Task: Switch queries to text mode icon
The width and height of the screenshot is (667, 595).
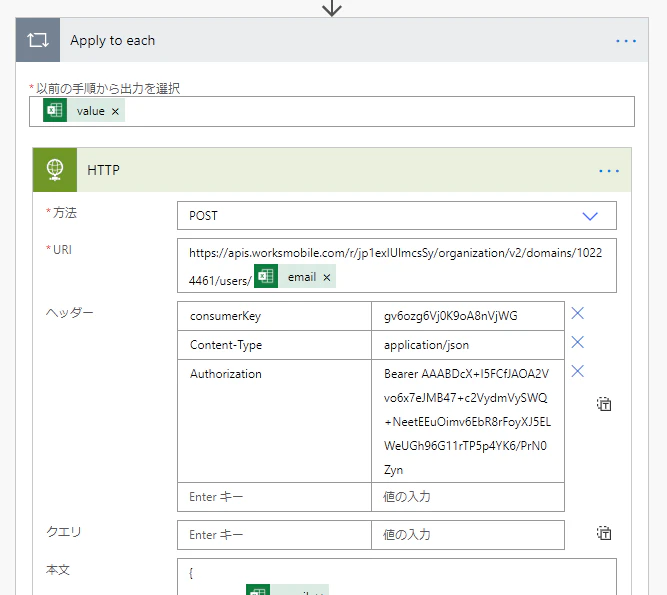Action: point(604,533)
